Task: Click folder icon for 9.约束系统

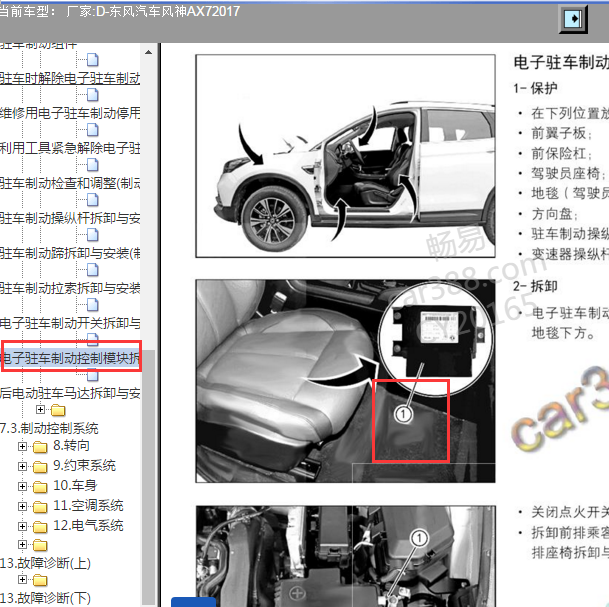Action: (40, 466)
